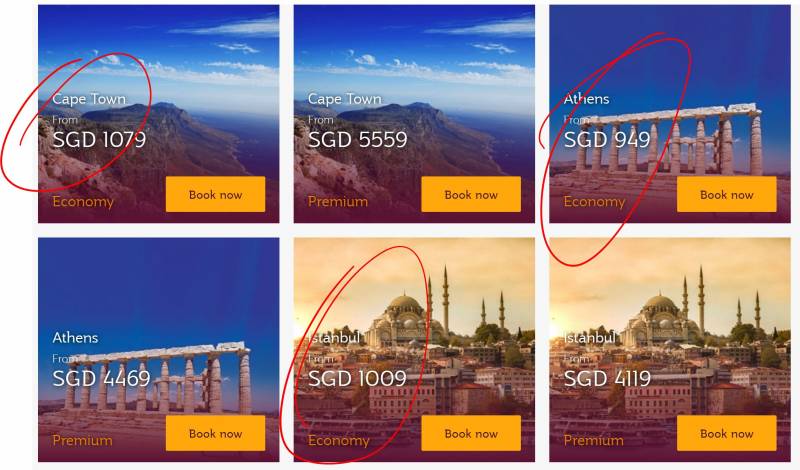Click the SGD 4119 price text
The height and width of the screenshot is (470, 800).
click(x=607, y=378)
